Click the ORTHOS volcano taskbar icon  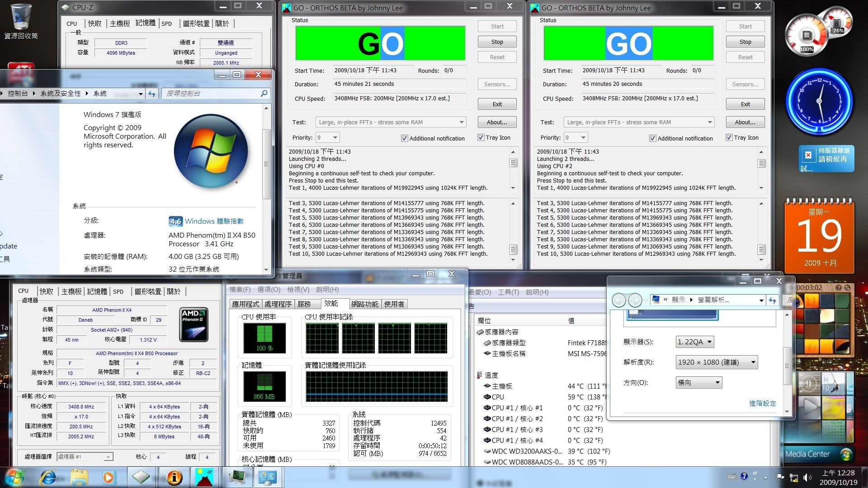[205, 477]
